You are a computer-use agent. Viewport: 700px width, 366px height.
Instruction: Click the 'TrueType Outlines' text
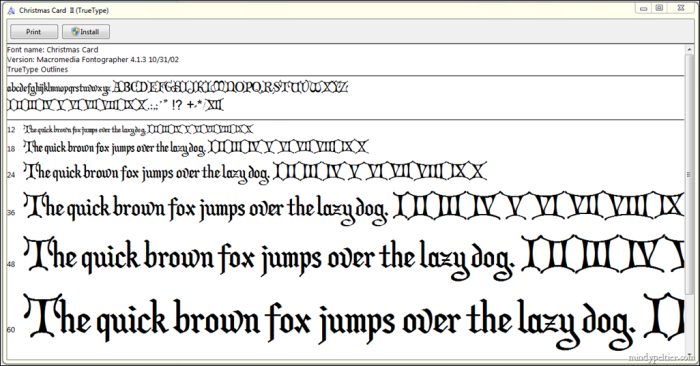coord(38,69)
